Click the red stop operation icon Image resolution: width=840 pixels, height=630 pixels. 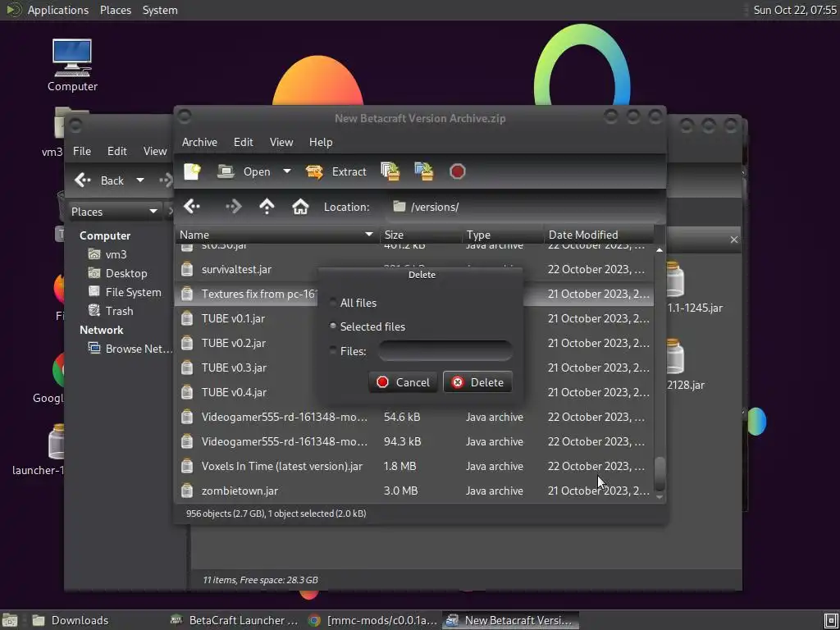click(x=457, y=171)
